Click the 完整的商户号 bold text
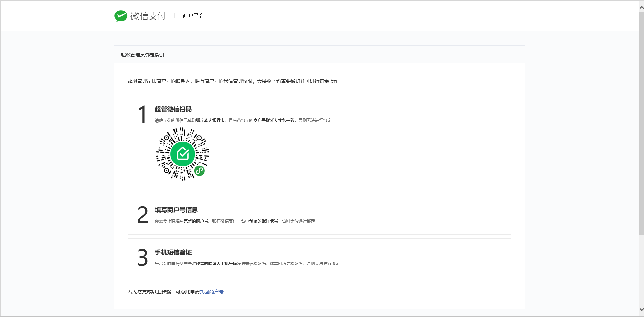This screenshot has width=644, height=317. 196,221
